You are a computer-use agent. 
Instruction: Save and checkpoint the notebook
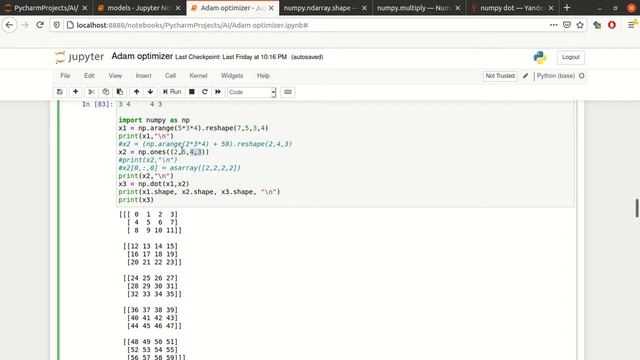[x=60, y=92]
